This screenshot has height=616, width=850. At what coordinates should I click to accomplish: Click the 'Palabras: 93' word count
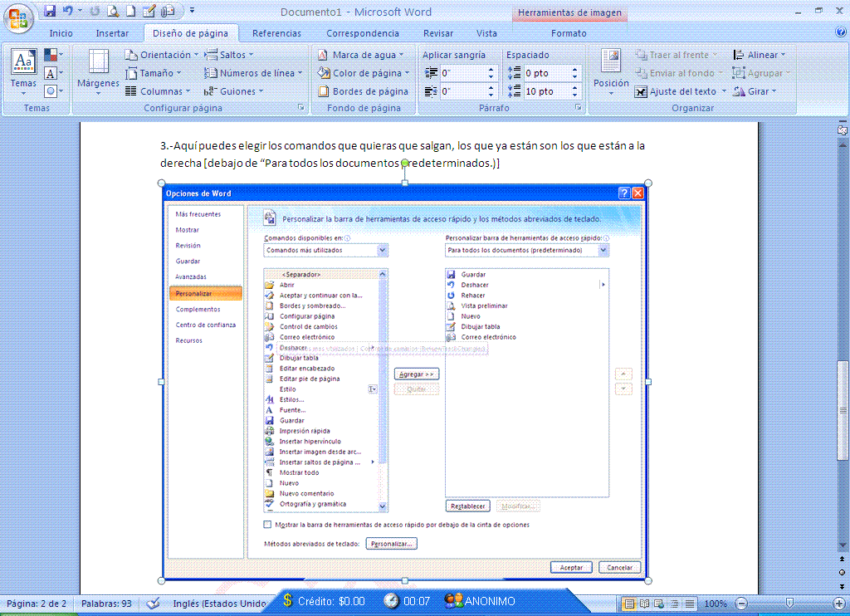tap(106, 603)
